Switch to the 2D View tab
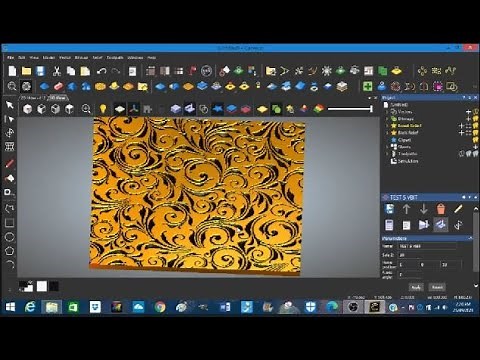 click(33, 98)
